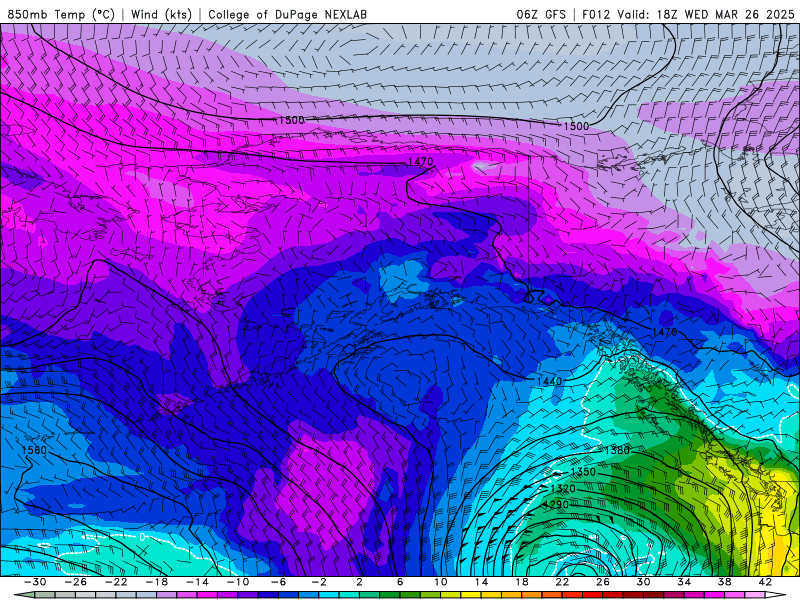Click the upper 1470 contour label near map center

tap(420, 162)
